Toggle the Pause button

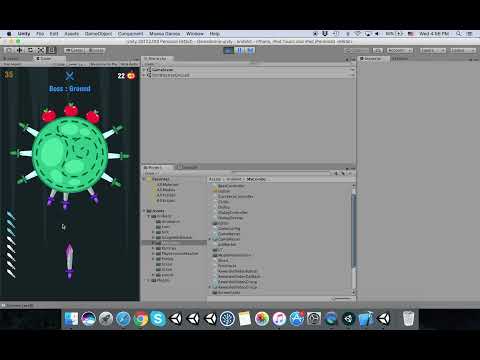pos(239,50)
